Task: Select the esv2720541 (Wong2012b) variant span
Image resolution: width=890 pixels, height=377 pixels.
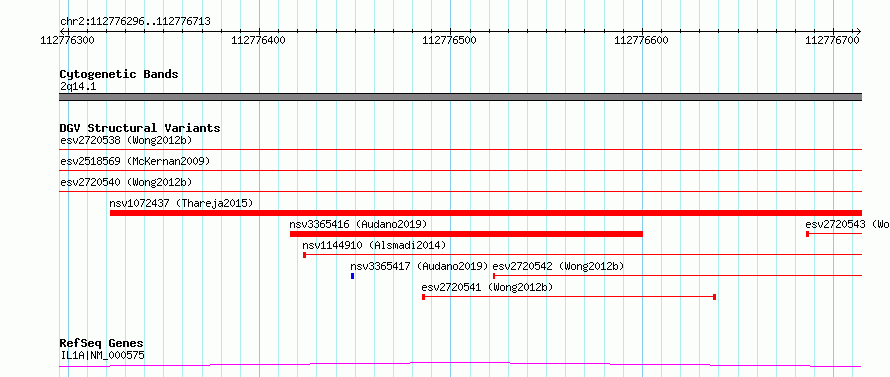Action: coord(569,297)
